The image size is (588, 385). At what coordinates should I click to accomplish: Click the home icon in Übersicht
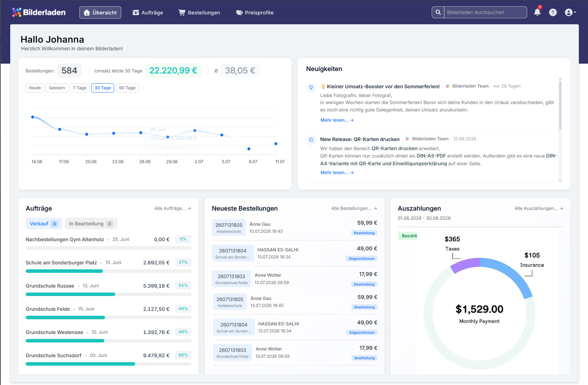87,13
